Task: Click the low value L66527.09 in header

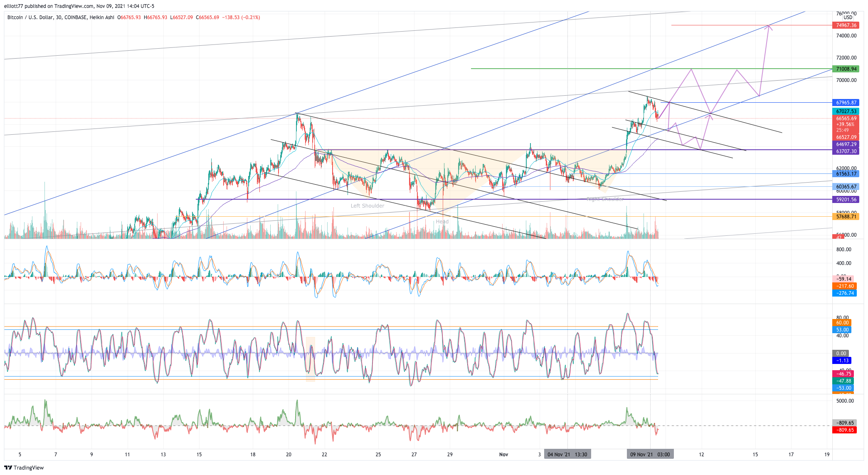Action: point(182,17)
